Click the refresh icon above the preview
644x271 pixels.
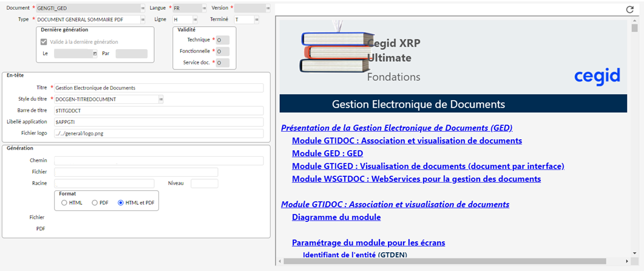pyautogui.click(x=629, y=10)
